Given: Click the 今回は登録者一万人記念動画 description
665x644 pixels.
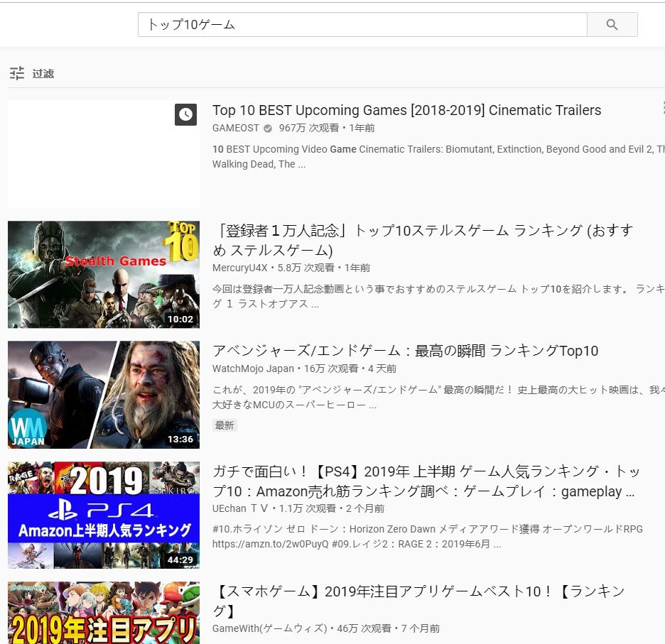Looking at the screenshot, I should tap(438, 296).
